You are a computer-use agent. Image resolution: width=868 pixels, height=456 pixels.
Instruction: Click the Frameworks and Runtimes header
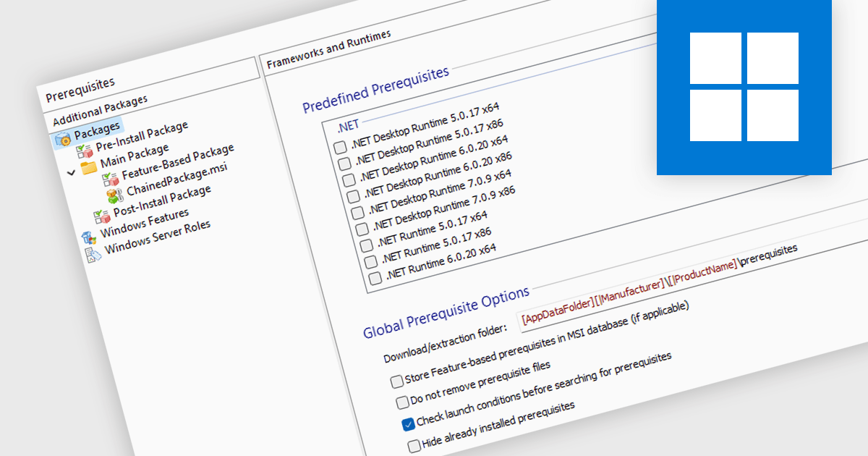[329, 49]
